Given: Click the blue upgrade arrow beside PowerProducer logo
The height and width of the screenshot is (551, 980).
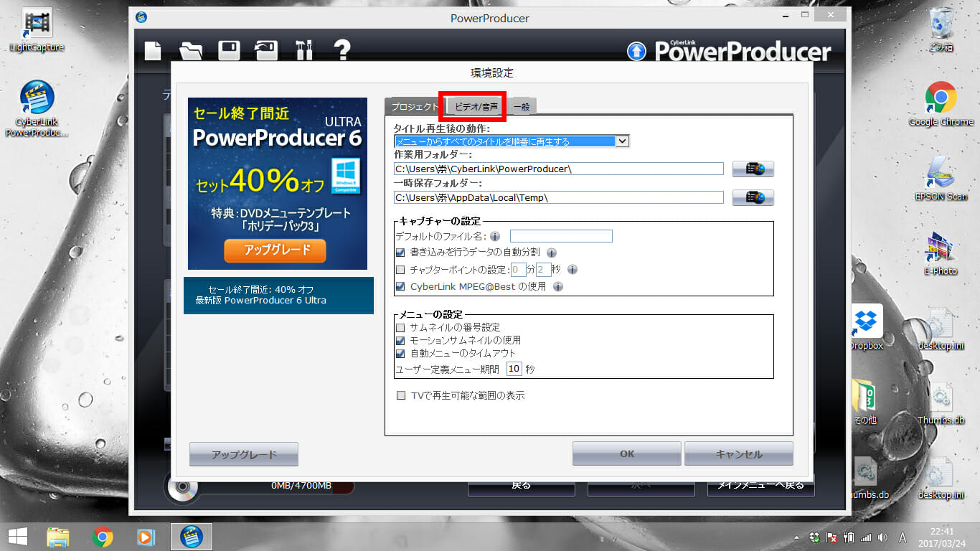Looking at the screenshot, I should [636, 51].
